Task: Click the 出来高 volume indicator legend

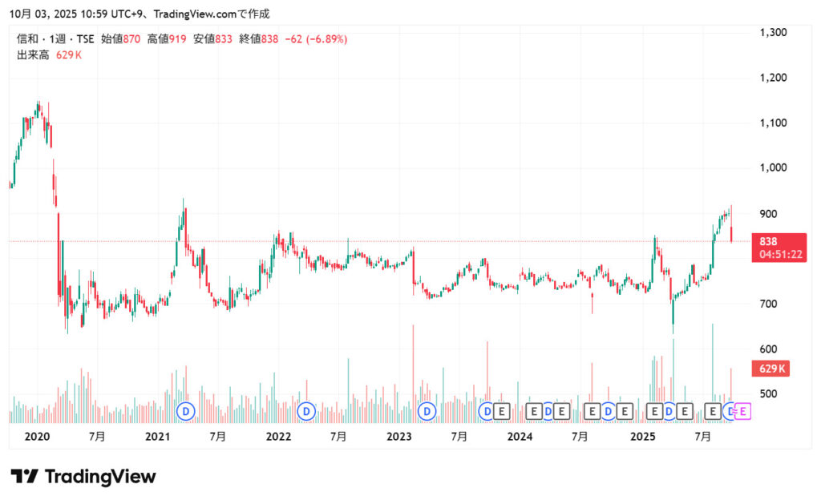Action: [x=33, y=54]
